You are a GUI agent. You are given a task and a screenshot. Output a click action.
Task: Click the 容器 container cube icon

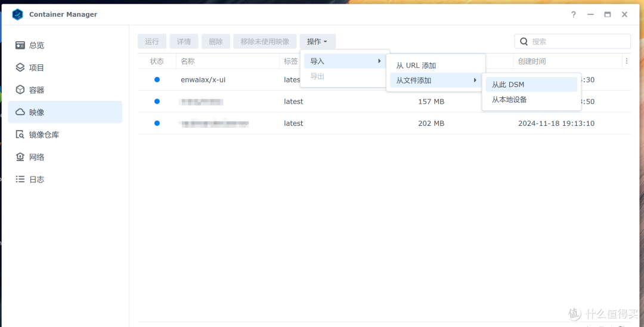(20, 90)
